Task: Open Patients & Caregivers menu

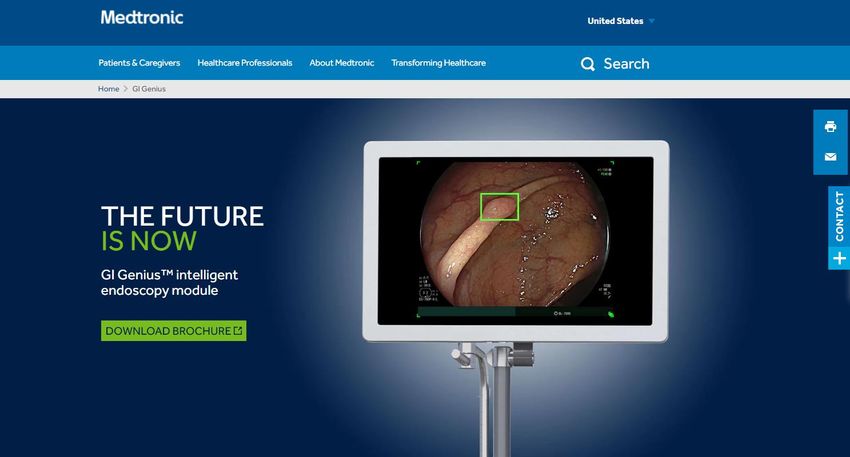Action: pyautogui.click(x=139, y=63)
